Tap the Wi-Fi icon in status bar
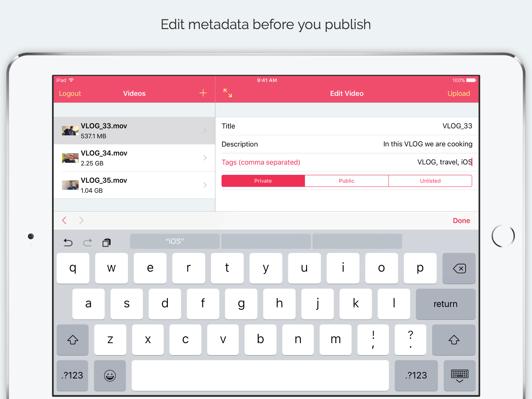The height and width of the screenshot is (399, 532). pyautogui.click(x=71, y=80)
